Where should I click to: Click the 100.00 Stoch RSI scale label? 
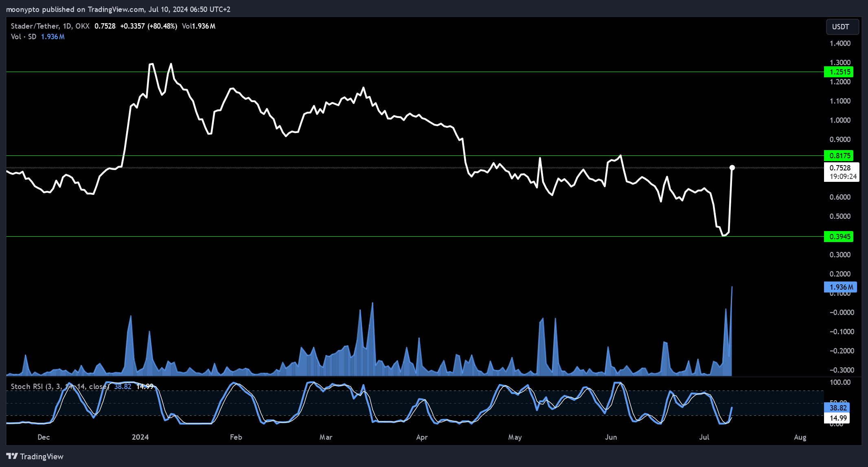[x=840, y=382]
